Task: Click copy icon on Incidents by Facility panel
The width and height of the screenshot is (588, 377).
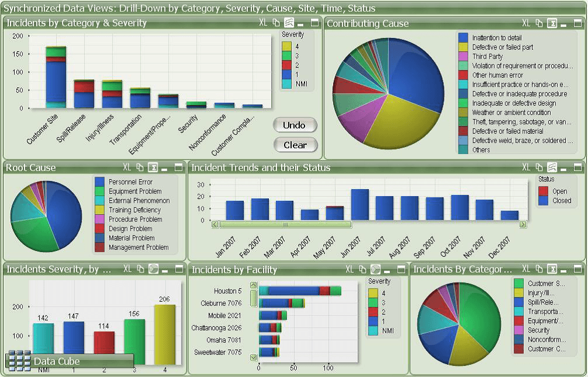Action: 363,270
